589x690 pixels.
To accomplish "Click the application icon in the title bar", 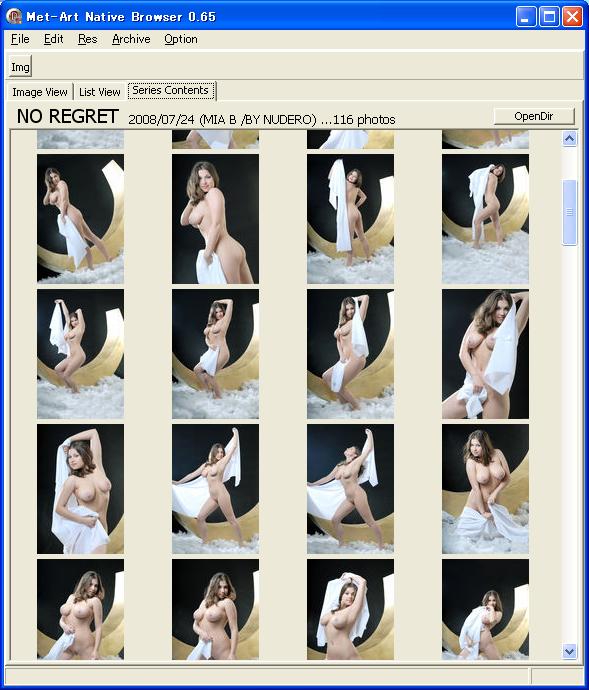I will pyautogui.click(x=14, y=16).
